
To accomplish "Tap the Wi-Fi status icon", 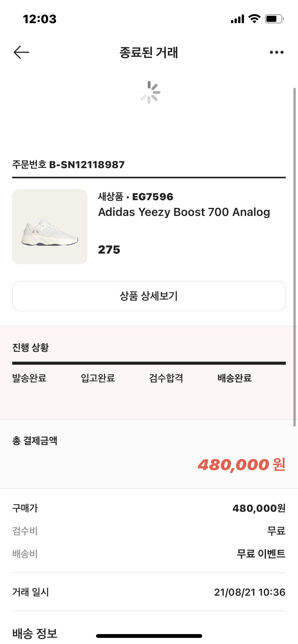I will point(254,19).
